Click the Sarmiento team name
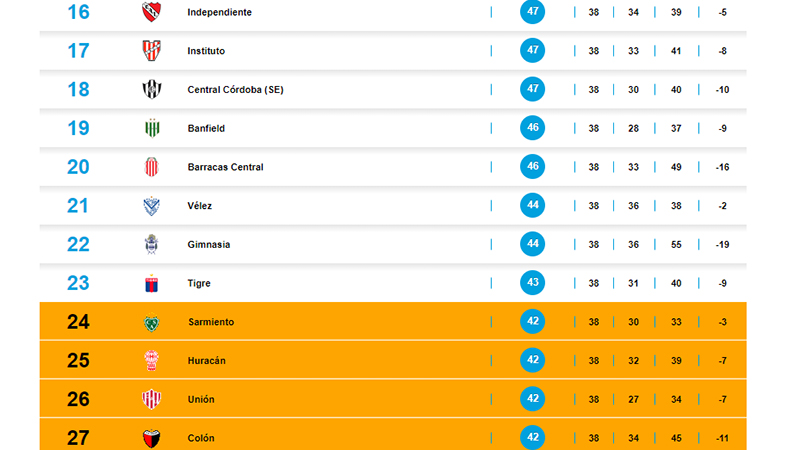This screenshot has width=800, height=450. click(x=210, y=322)
